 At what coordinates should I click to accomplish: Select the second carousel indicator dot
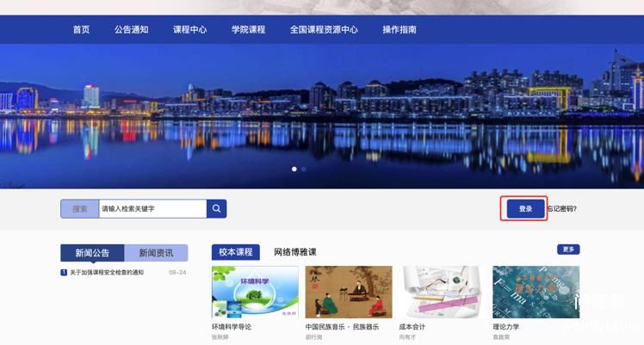pos(304,169)
